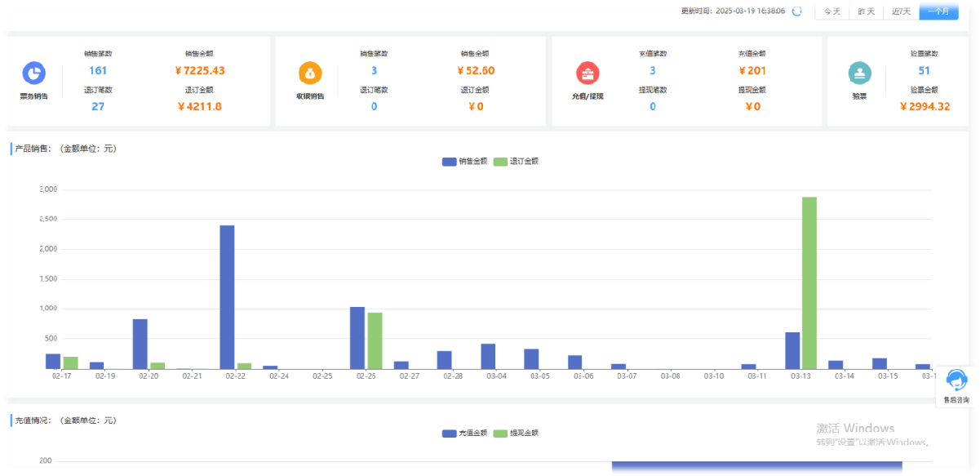This screenshot has height=476, width=980.
Task: Click the teal 验票 stamp icon
Action: click(x=859, y=73)
